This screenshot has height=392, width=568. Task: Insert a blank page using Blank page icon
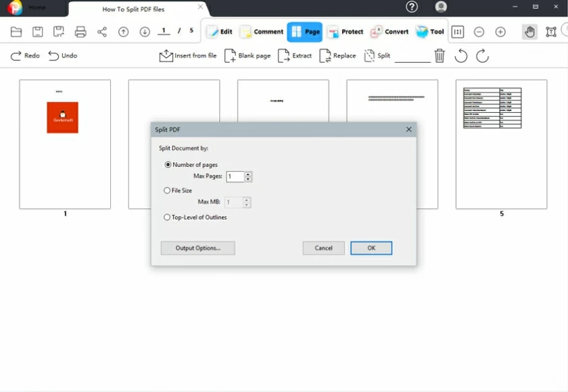coord(247,56)
